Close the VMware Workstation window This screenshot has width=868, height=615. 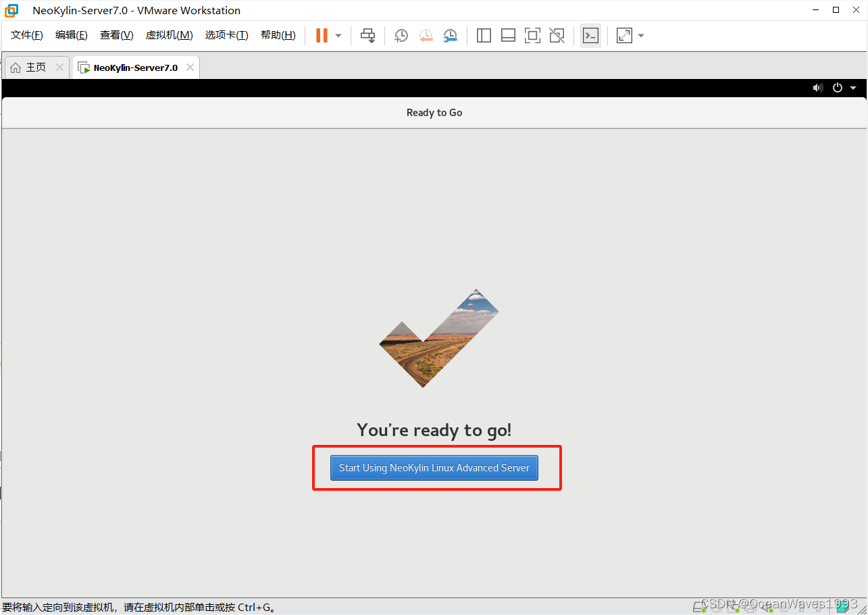855,10
